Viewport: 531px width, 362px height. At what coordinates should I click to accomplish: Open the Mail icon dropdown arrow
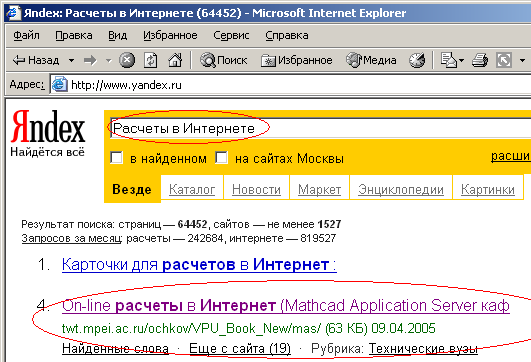point(461,61)
